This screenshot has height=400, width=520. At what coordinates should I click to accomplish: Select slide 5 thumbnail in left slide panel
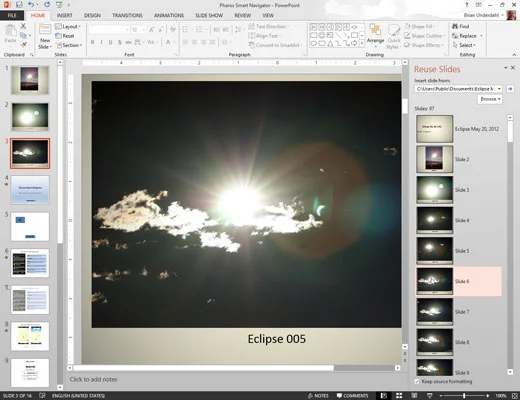tap(30, 227)
